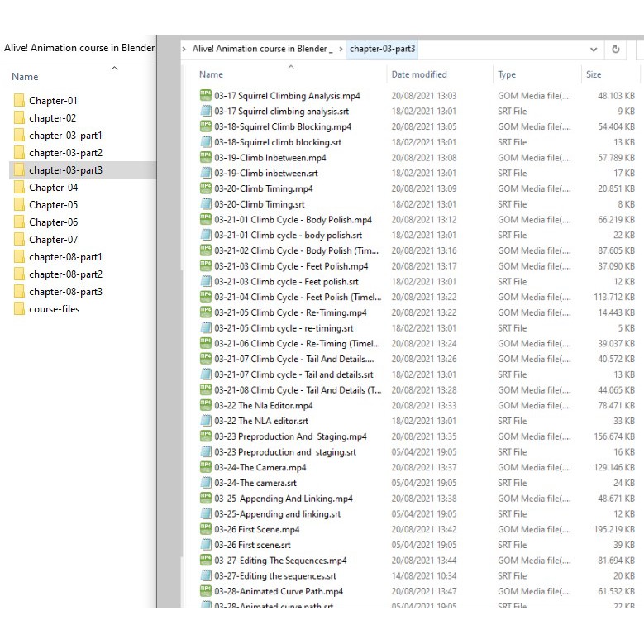This screenshot has width=644, height=644.
Task: Click the SRT icon for 03-24-The camera.srt
Action: [206, 483]
